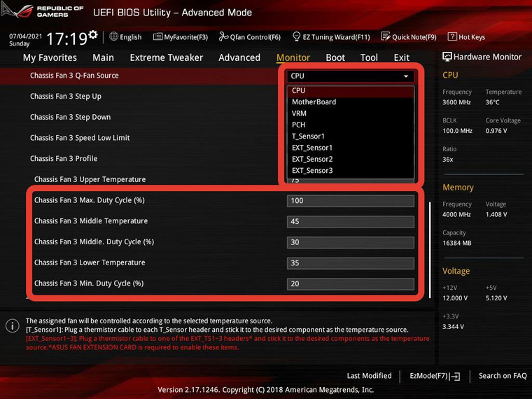
Task: Collapse Chassis Fan 3 Q-Fan Source dropdown
Action: pyautogui.click(x=351, y=76)
